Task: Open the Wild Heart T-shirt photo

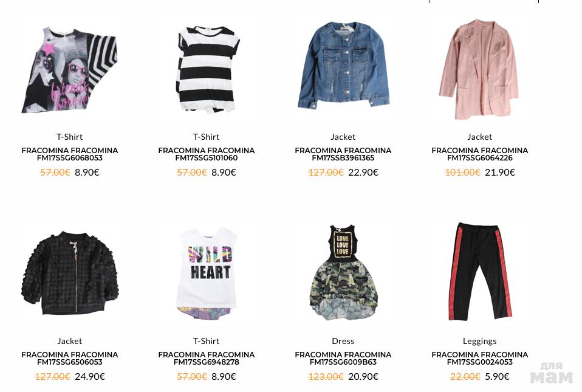Action: point(206,273)
